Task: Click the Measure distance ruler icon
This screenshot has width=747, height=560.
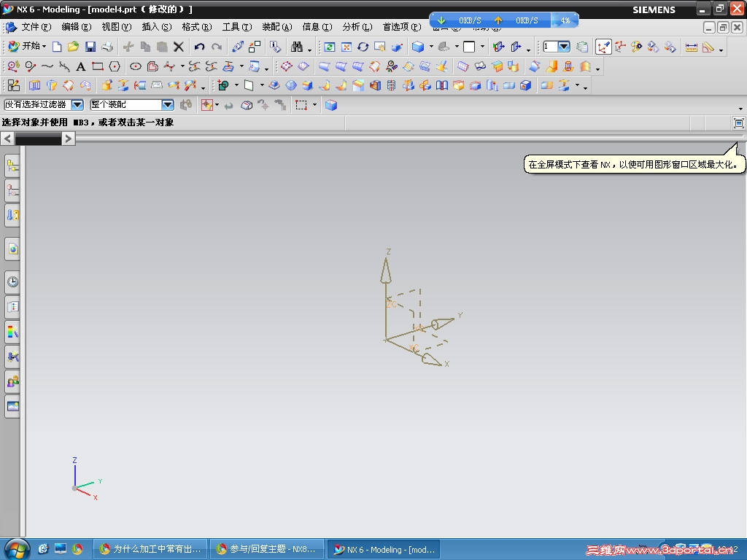Action: click(692, 47)
